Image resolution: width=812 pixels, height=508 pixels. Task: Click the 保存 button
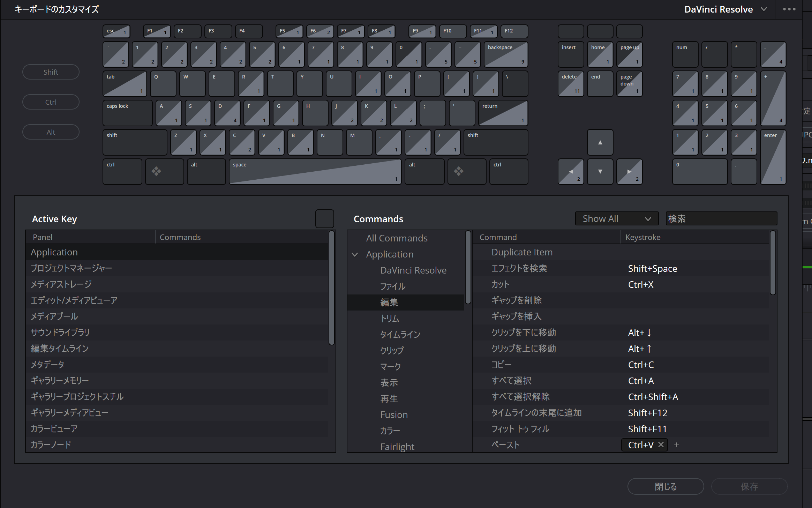pyautogui.click(x=749, y=486)
